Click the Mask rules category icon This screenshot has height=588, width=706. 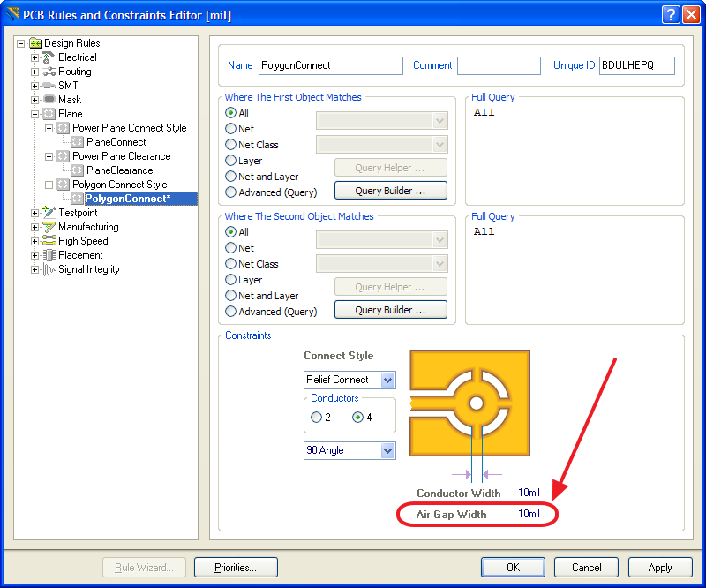coord(49,100)
